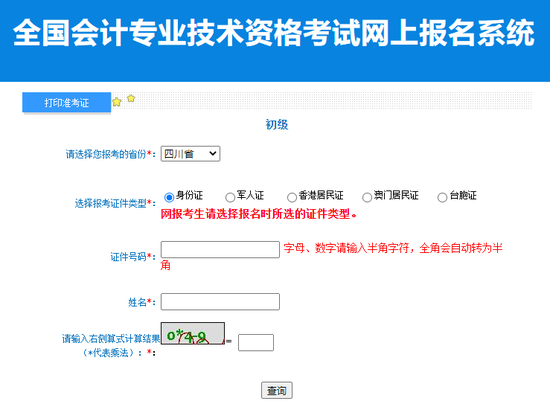This screenshot has width=550, height=404.
Task: Focus the captcha result input box
Action: (256, 343)
